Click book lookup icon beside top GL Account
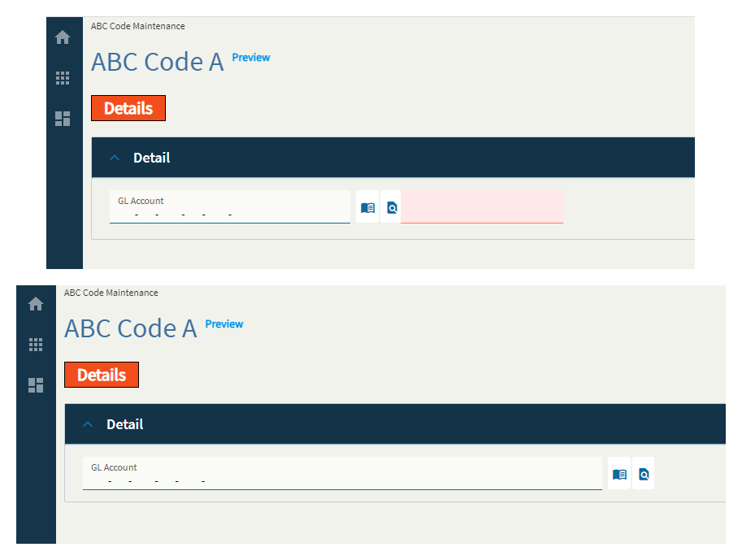The height and width of the screenshot is (560, 742). tap(367, 207)
